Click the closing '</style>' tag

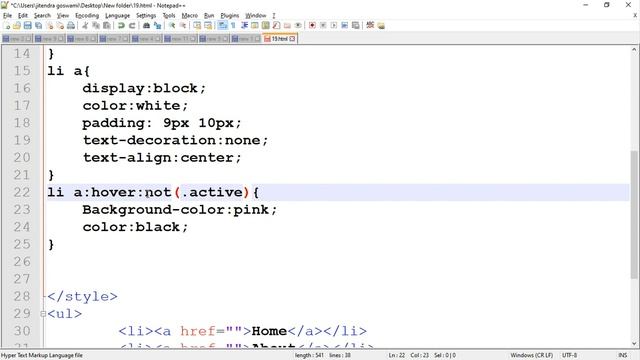[82, 296]
